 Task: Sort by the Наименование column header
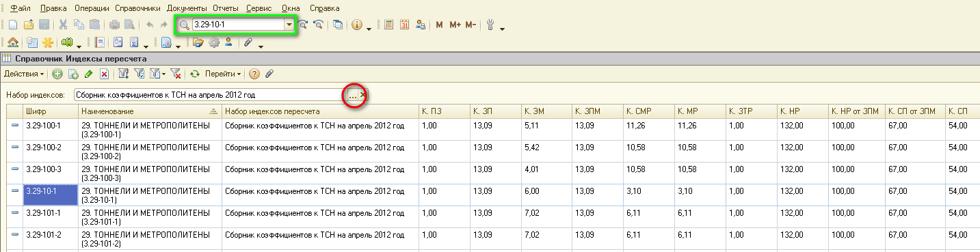point(150,111)
